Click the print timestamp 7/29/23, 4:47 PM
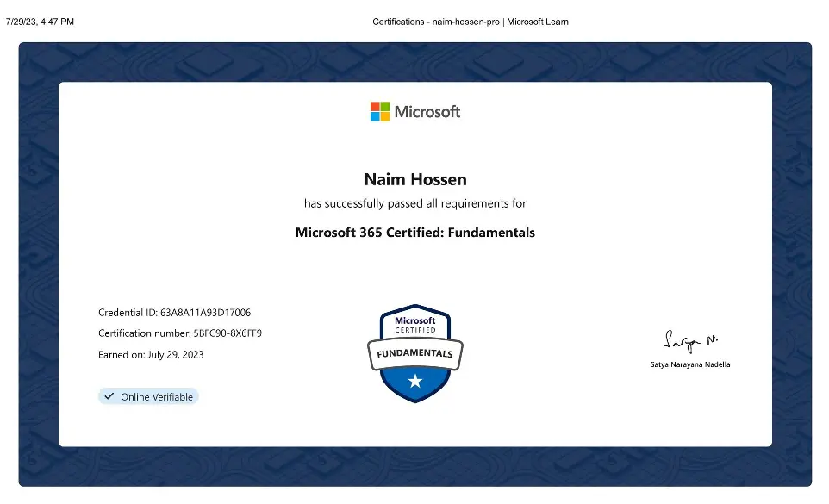The image size is (829, 504). [41, 22]
